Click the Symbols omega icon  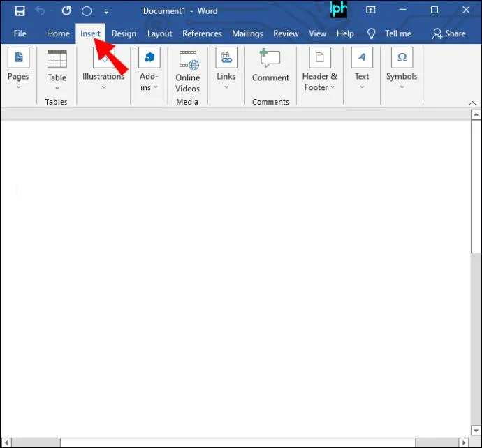coord(402,57)
